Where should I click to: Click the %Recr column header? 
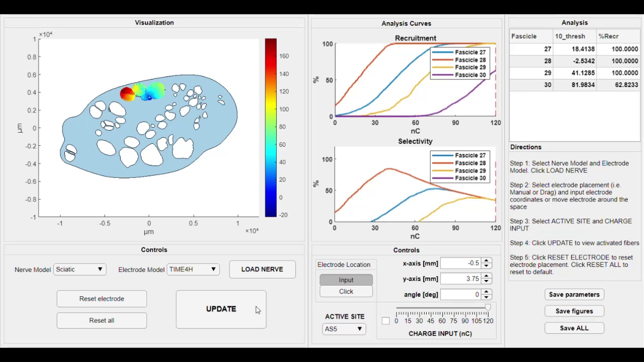(618, 36)
